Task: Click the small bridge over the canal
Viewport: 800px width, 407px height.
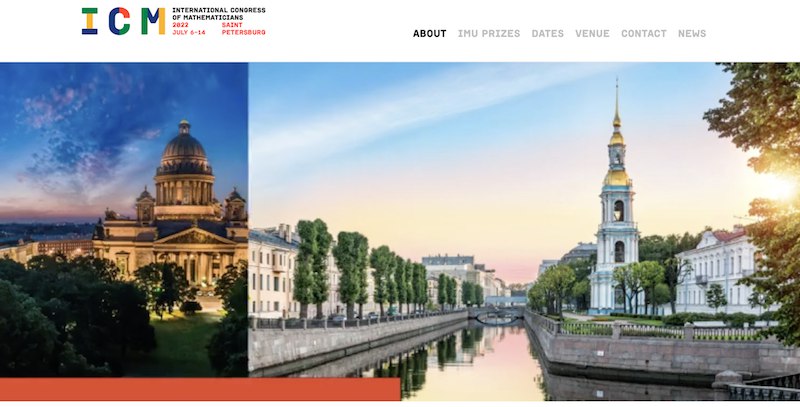Action: pyautogui.click(x=496, y=316)
